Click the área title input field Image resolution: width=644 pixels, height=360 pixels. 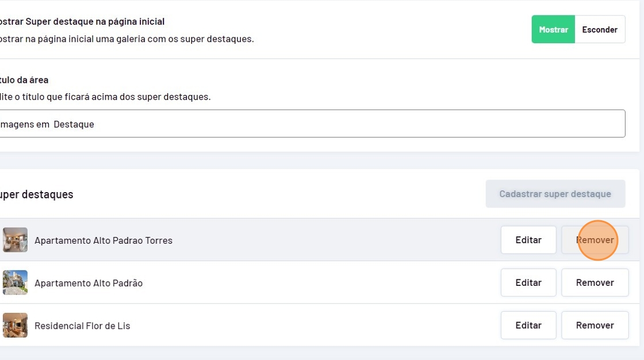pos(310,124)
